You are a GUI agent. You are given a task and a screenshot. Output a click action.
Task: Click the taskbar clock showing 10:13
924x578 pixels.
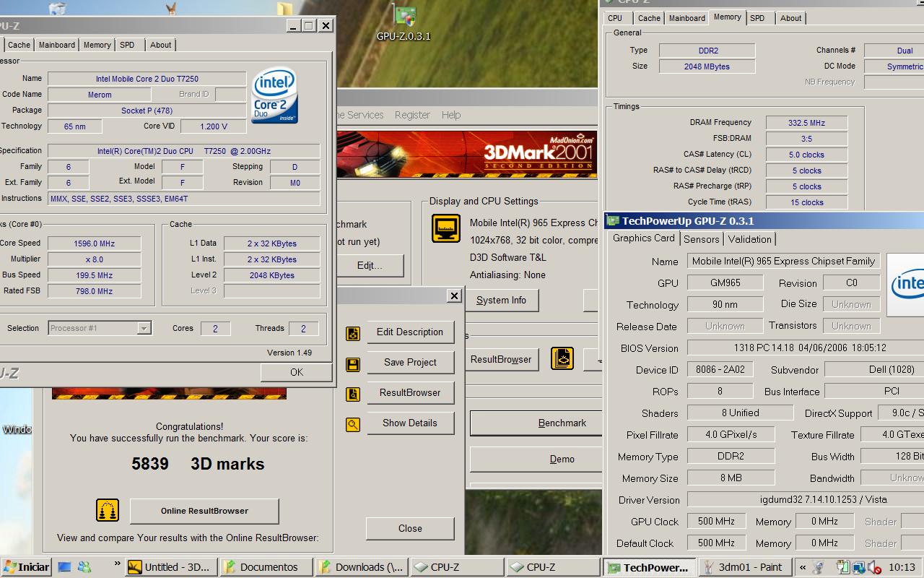click(x=902, y=567)
